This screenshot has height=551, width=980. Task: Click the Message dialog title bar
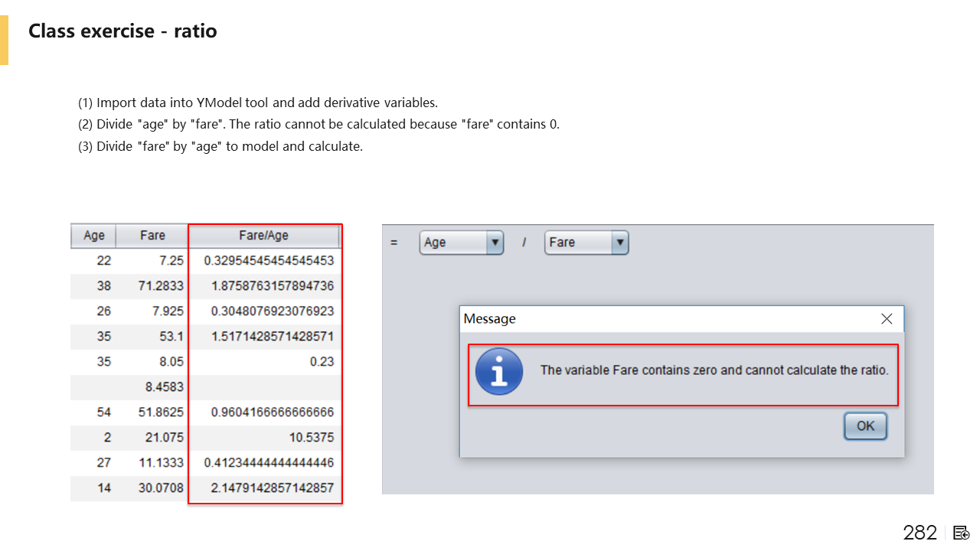(651, 319)
